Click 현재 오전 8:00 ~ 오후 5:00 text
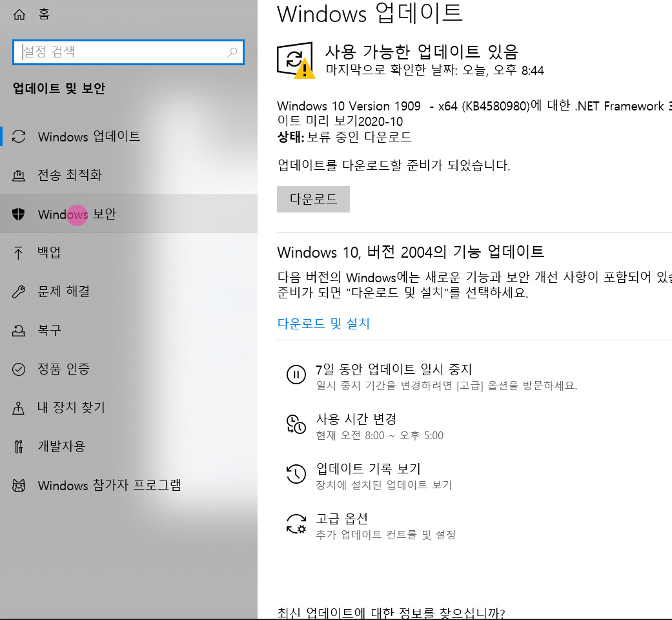 click(x=380, y=436)
